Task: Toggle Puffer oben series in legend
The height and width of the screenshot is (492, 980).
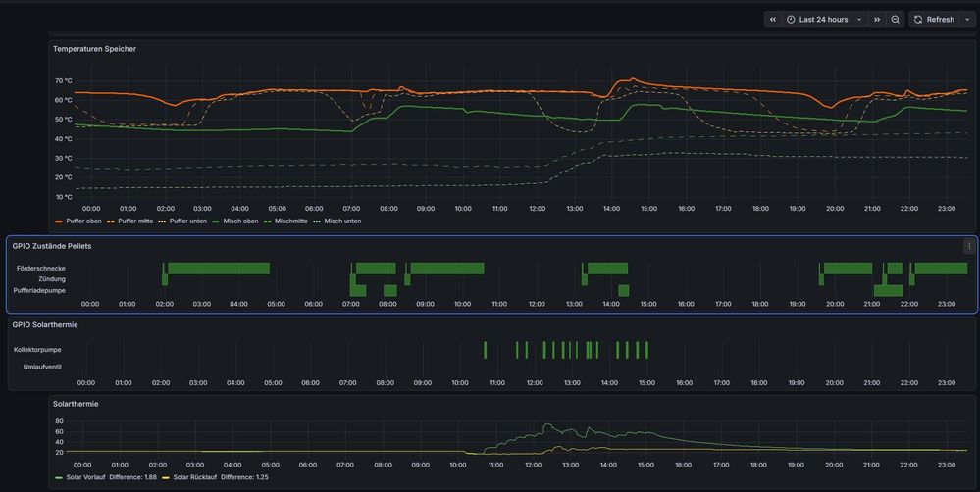Action: (83, 221)
